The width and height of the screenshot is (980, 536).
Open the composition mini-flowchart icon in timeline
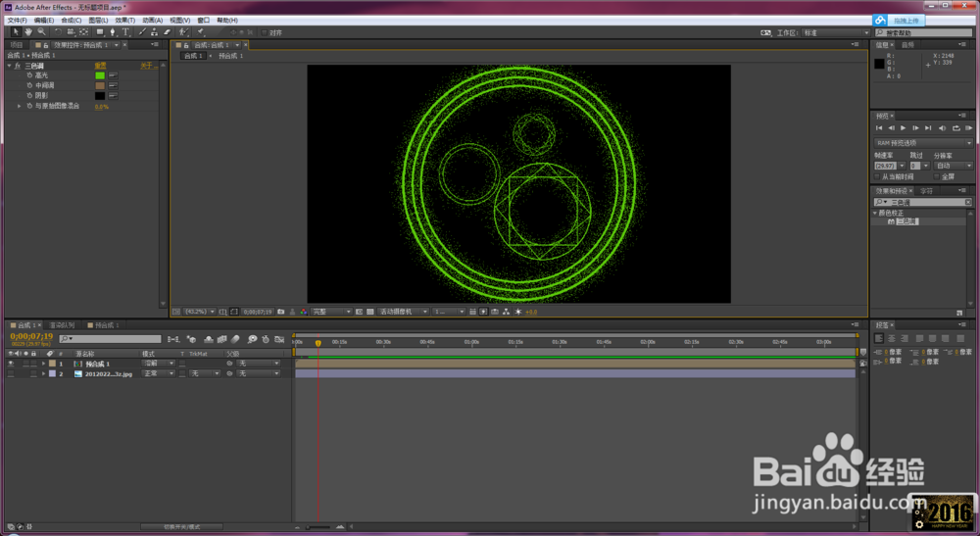coord(173,339)
